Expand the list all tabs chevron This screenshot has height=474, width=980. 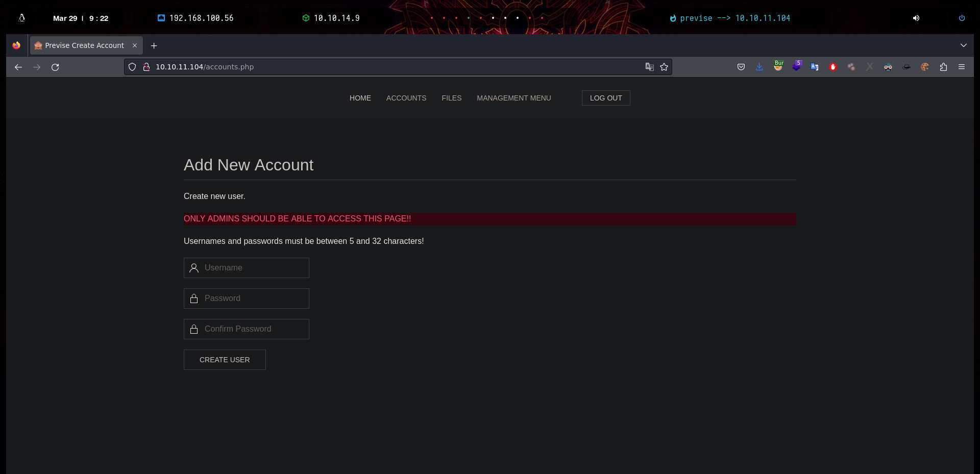pyautogui.click(x=963, y=45)
